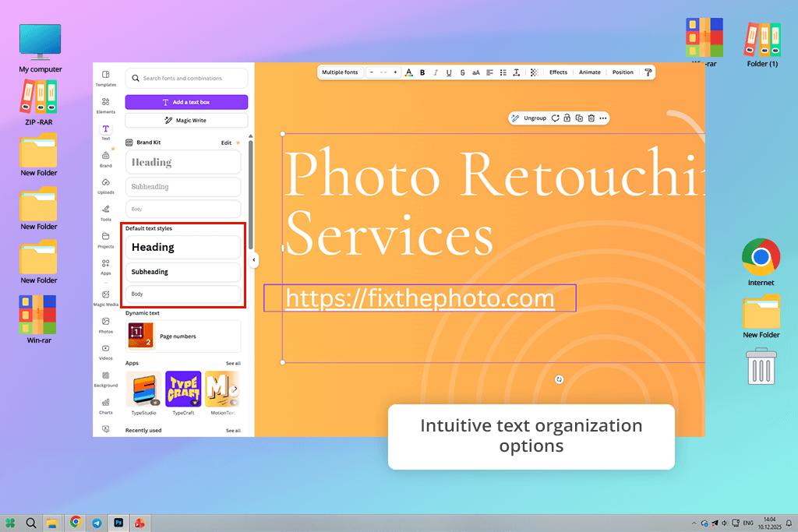Click the font size value field
This screenshot has width=798, height=532.
(383, 72)
